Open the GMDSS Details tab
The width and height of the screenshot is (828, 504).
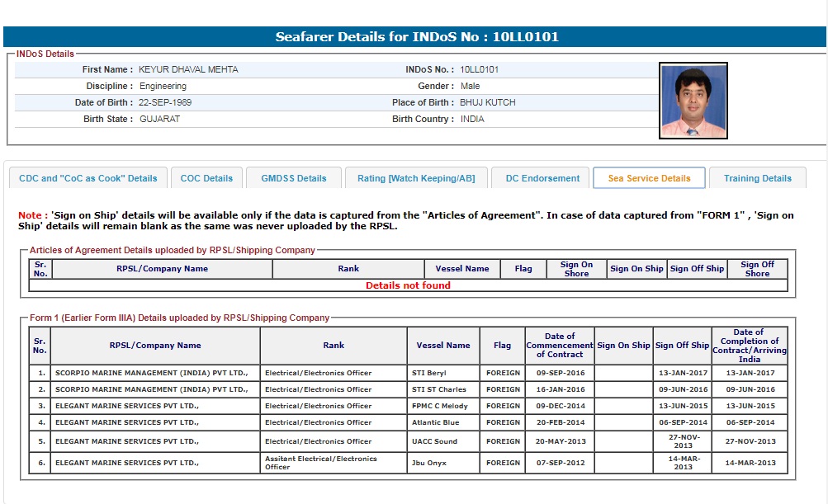click(294, 178)
